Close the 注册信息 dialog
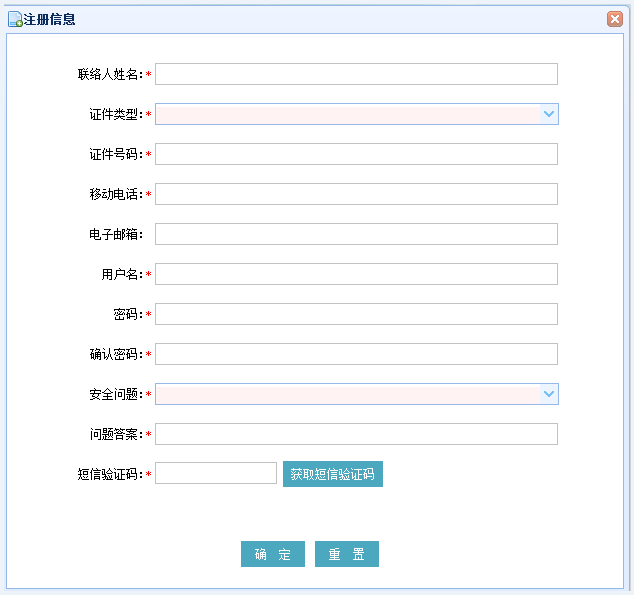 (x=615, y=19)
